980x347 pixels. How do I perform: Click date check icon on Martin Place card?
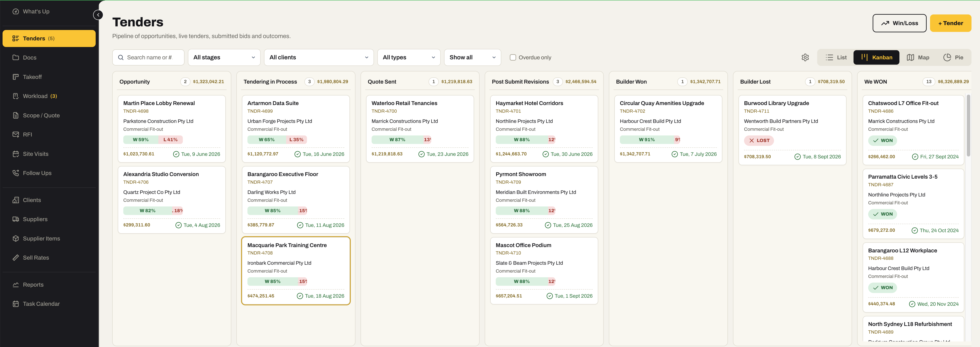point(176,154)
